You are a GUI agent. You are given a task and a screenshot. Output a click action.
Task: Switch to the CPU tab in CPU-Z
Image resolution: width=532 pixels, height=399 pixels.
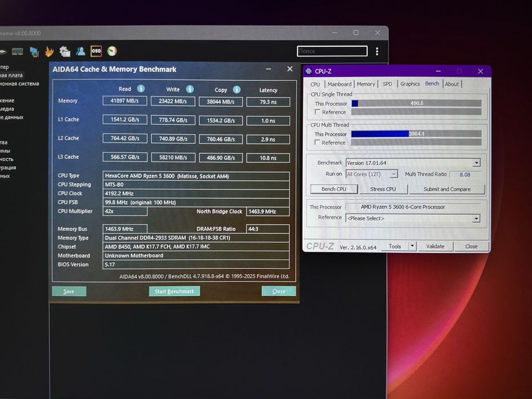(x=315, y=84)
